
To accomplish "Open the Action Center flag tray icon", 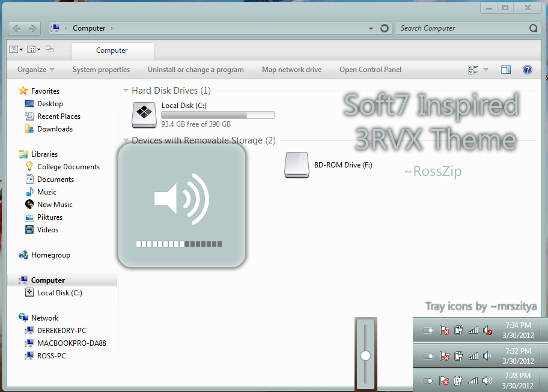I will [x=444, y=330].
